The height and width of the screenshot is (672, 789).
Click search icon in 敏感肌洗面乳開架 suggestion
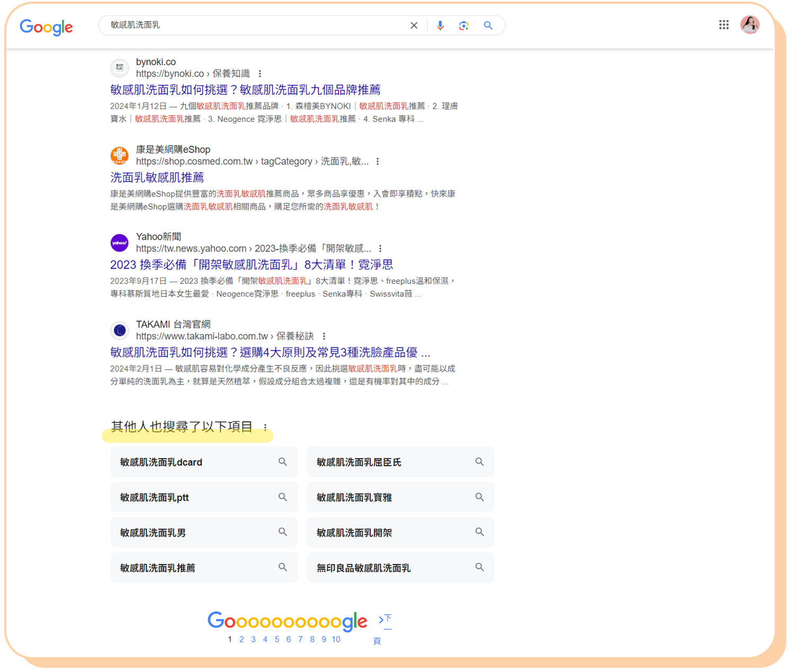[x=480, y=532]
